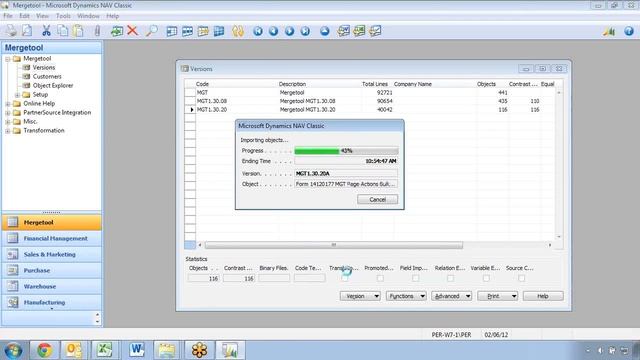Screen dimensions: 640x360
Task: Toggle the Source C... checkbox
Action: coord(522,278)
